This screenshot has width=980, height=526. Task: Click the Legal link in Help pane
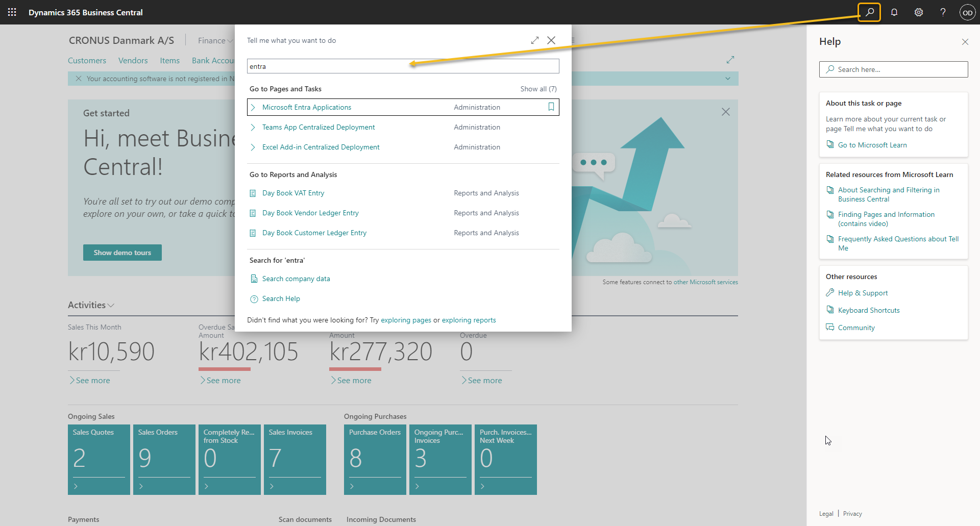(x=826, y=514)
